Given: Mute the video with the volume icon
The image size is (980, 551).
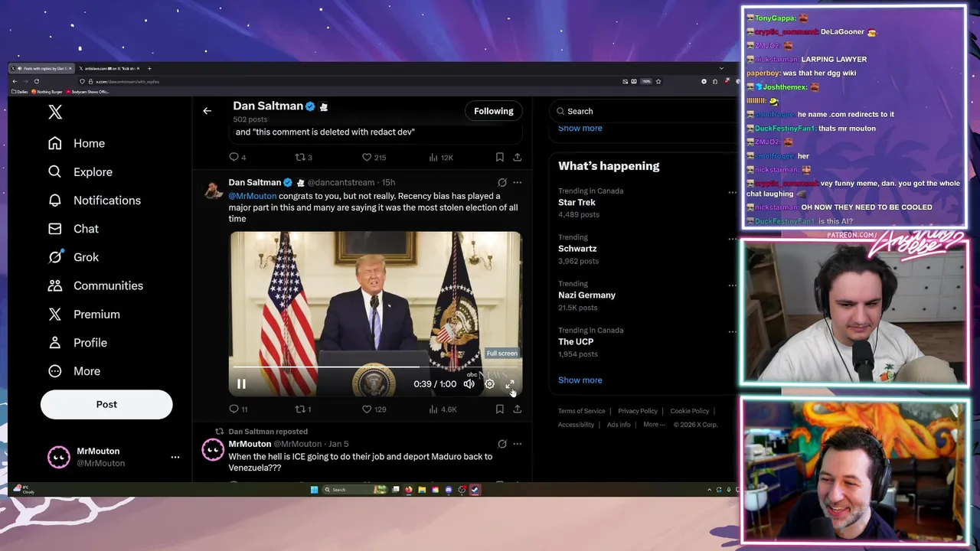Looking at the screenshot, I should [469, 384].
